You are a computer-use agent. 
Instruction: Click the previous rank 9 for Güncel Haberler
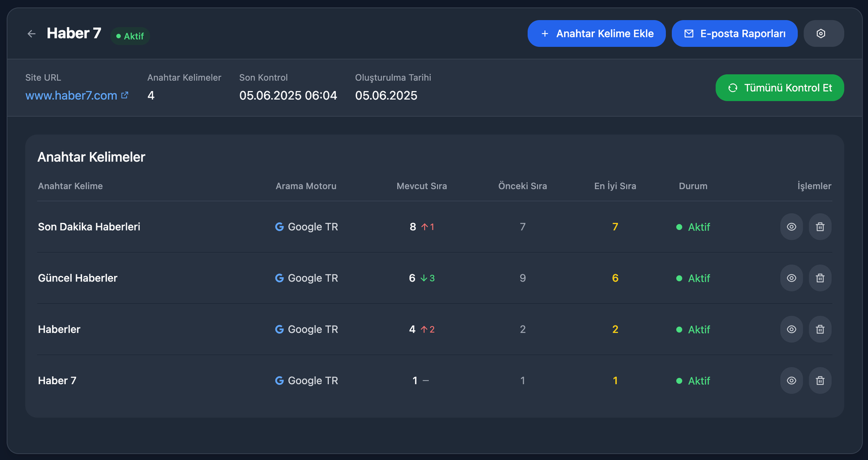[522, 278]
